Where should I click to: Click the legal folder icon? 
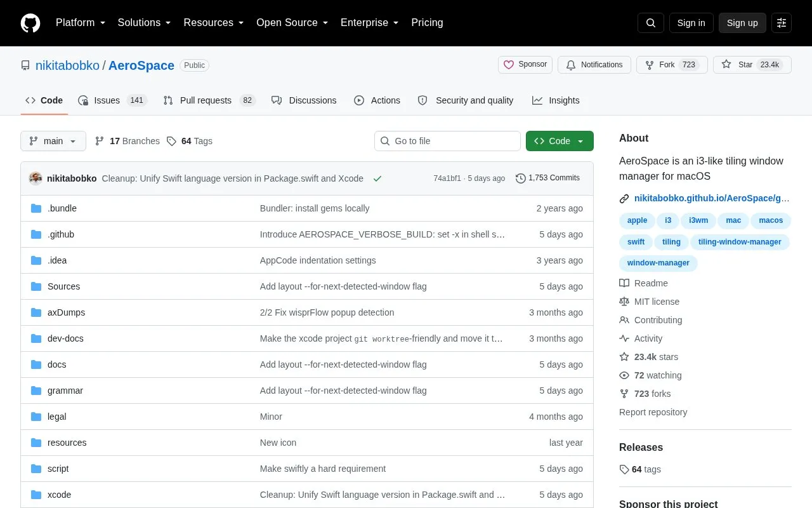coord(36,417)
